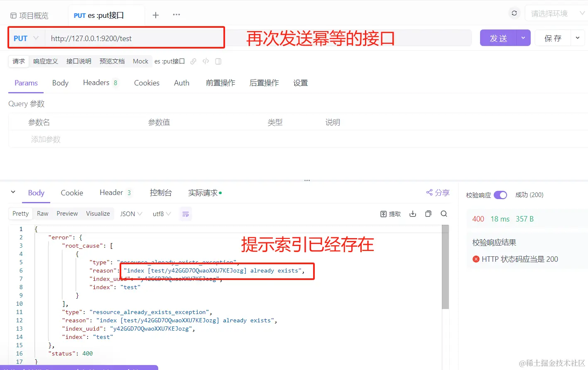Click the 分享 share link
The width and height of the screenshot is (588, 370).
(x=438, y=192)
